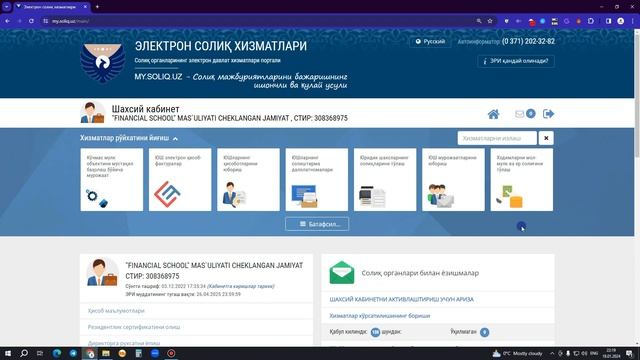Open the Ҳисоб маълумотлари link
640x360 pixels.
point(116,311)
